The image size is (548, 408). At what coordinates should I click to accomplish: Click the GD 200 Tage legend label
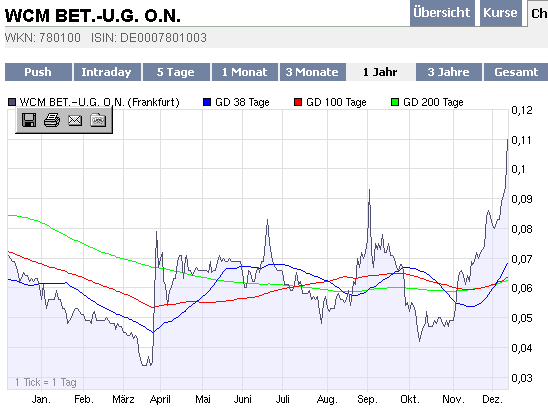point(433,102)
